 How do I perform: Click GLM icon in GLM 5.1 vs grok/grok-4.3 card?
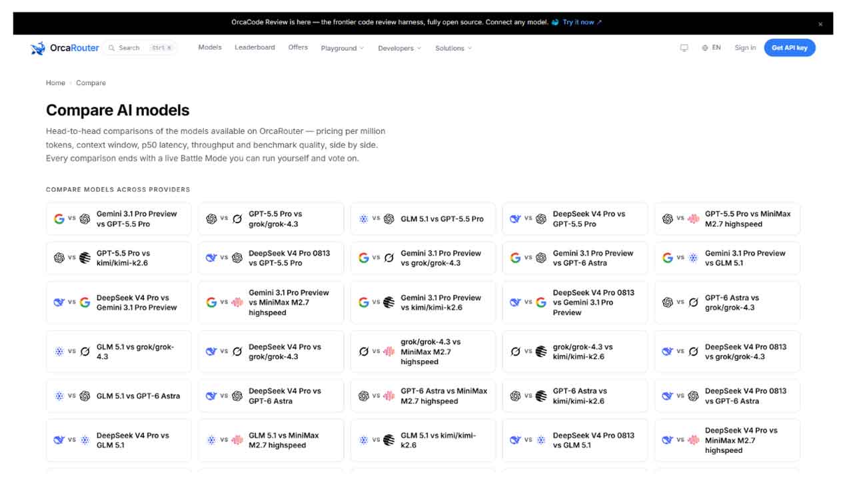click(x=59, y=352)
